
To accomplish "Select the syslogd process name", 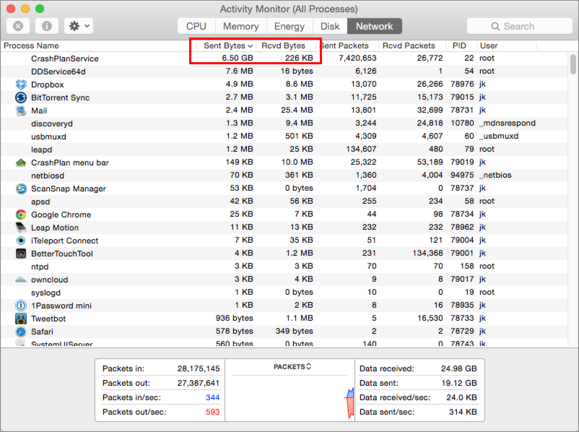I will [x=46, y=293].
